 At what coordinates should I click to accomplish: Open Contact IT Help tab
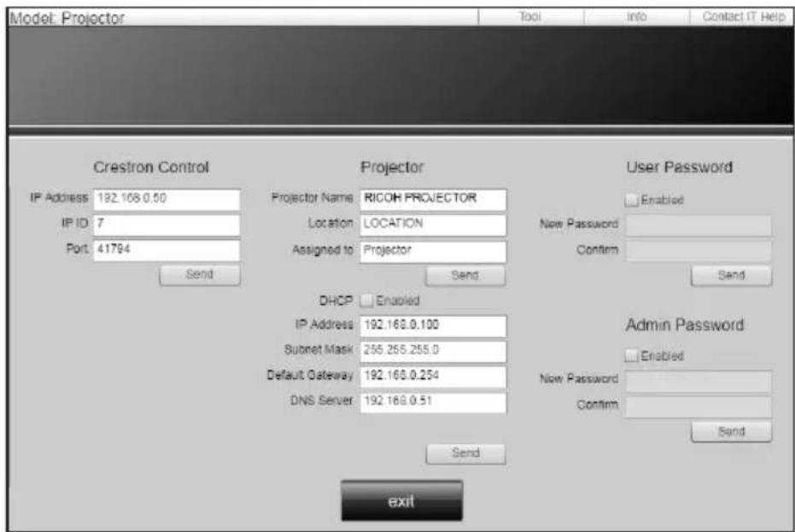[x=743, y=17]
